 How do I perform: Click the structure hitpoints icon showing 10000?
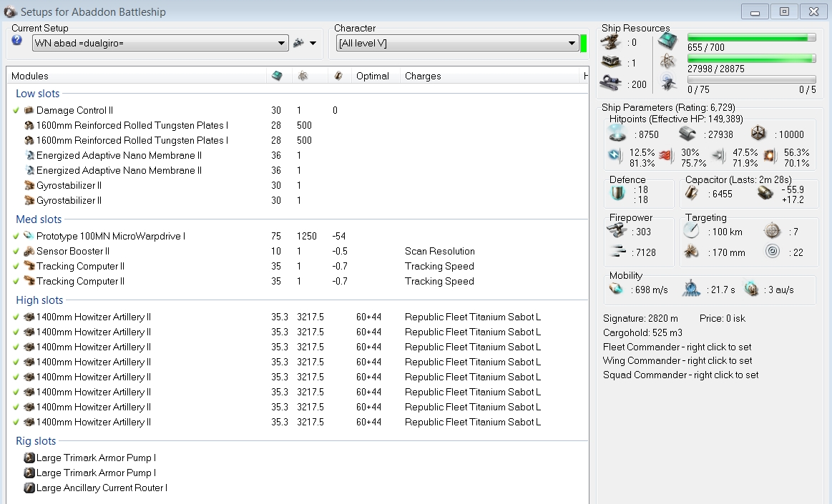[x=759, y=133]
